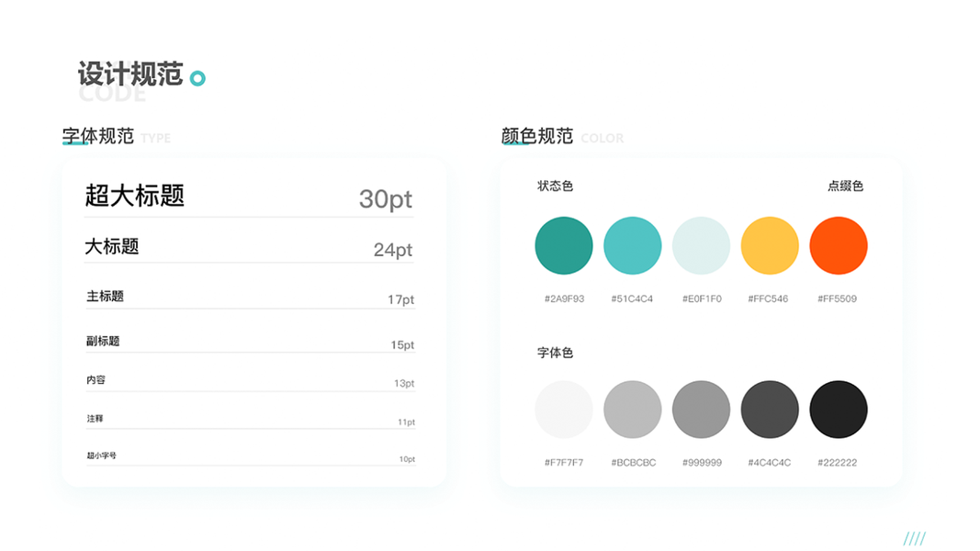Image resolution: width=980 pixels, height=551 pixels.
Task: Select the 副标题 row label
Action: [103, 341]
